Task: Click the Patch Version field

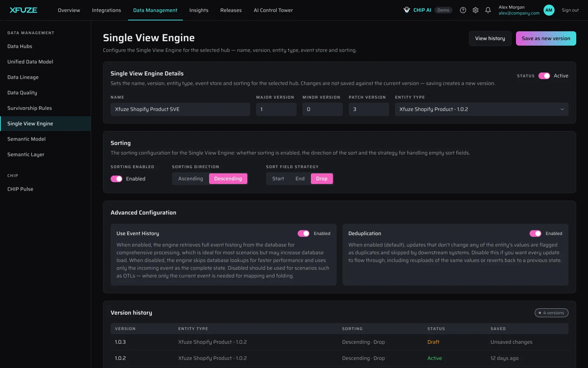Action: 369,109
